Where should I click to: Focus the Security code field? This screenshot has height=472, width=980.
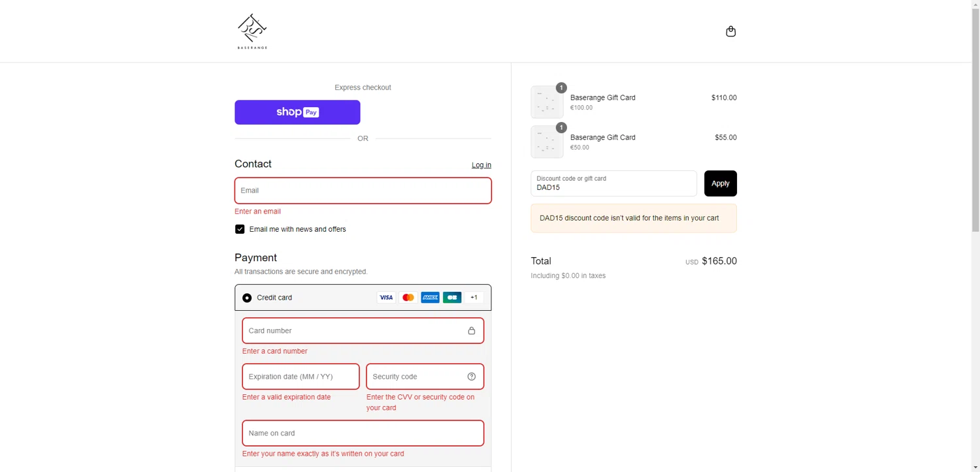[x=425, y=377]
